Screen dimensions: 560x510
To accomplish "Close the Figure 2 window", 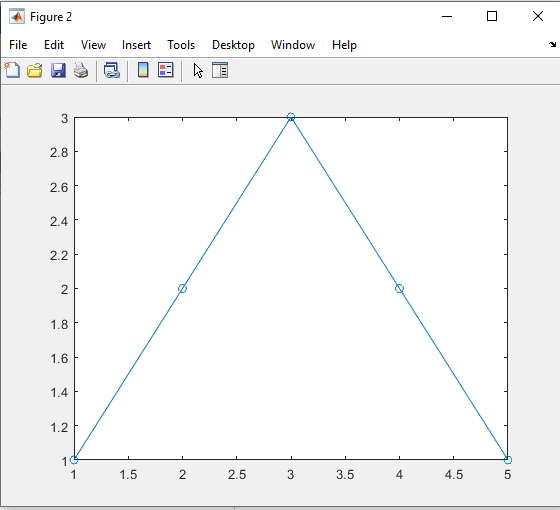I will pos(538,16).
